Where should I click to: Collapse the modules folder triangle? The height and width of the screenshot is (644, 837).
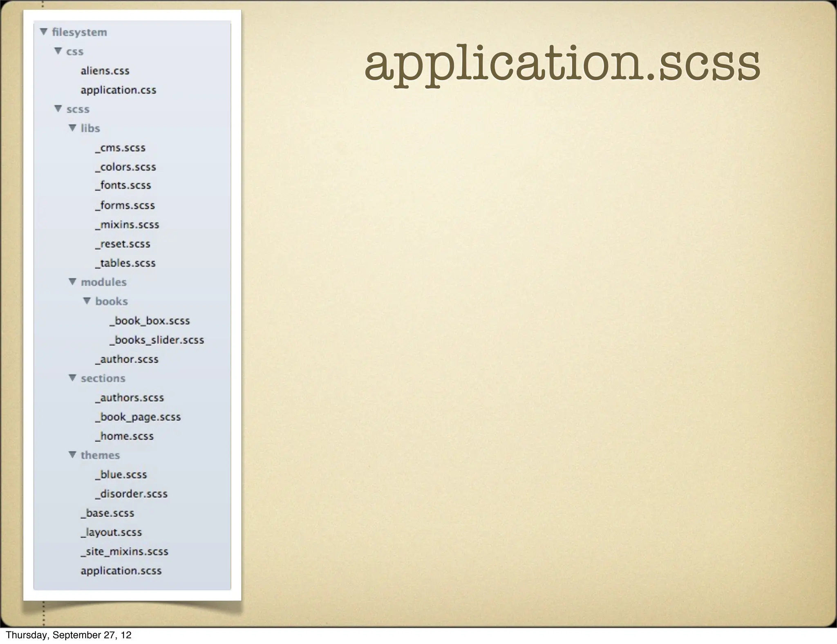coord(73,282)
